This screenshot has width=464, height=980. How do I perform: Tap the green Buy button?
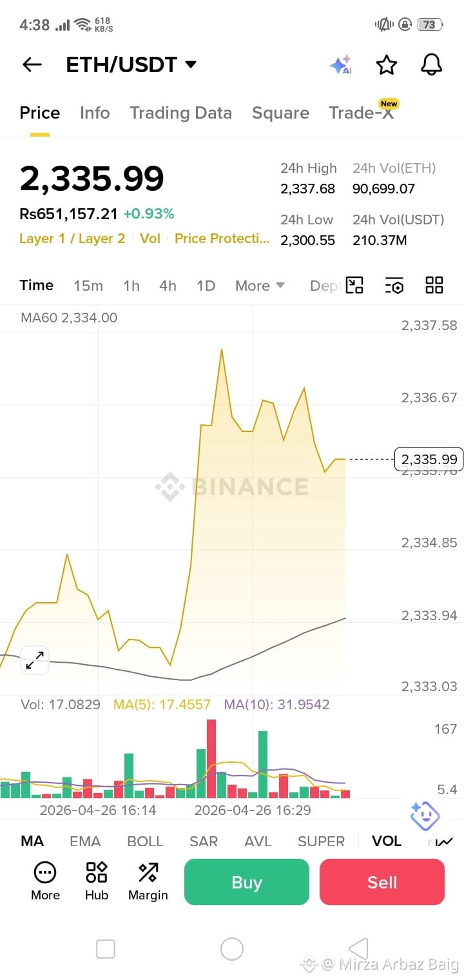247,882
